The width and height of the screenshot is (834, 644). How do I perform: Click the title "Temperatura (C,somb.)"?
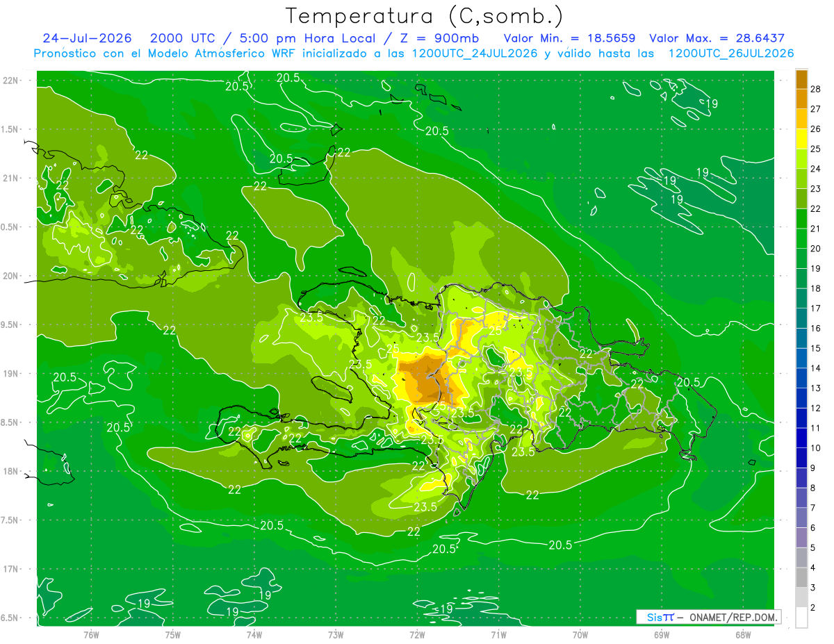pos(424,16)
